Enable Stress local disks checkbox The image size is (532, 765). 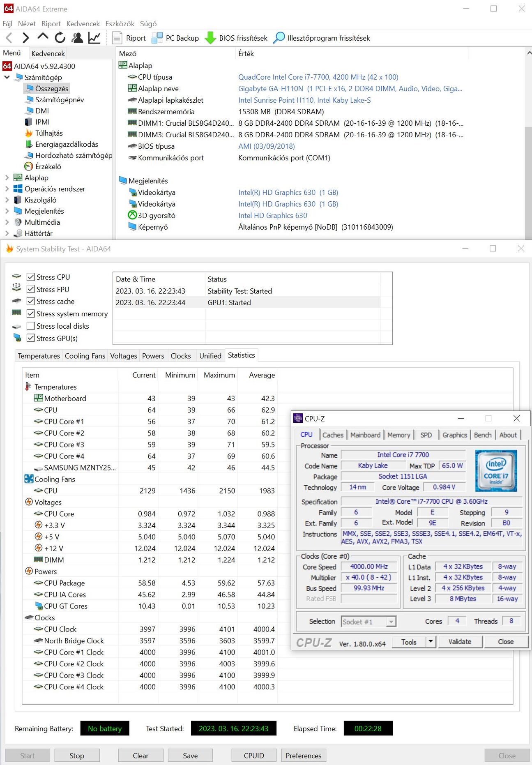click(30, 326)
